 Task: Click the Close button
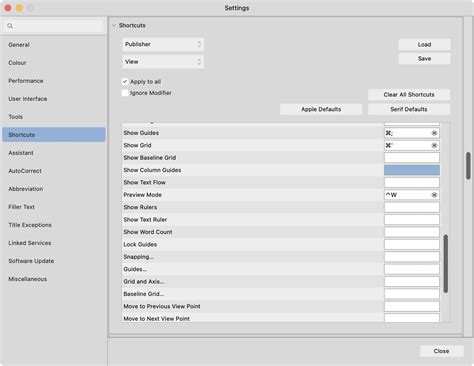[441, 351]
